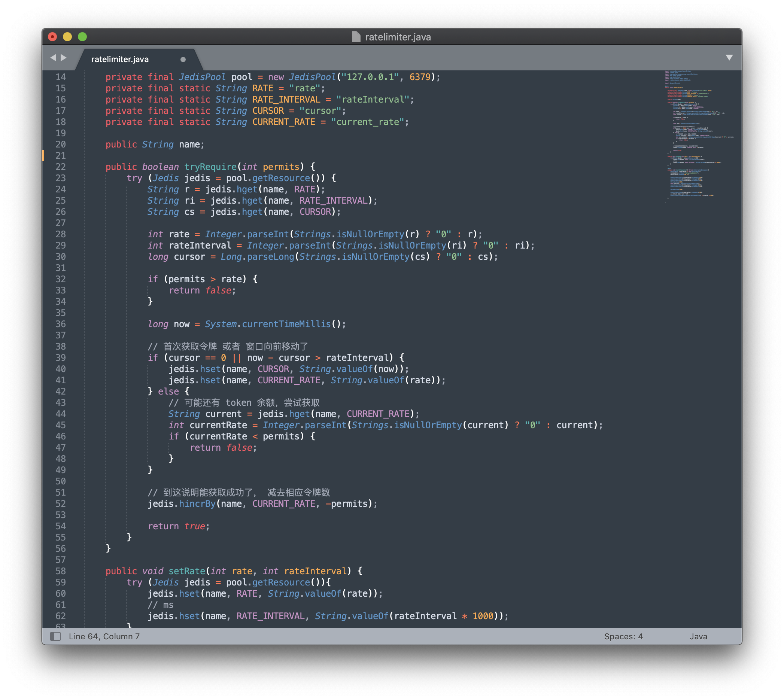
Task: Click the "cursor" string on line 17
Action: (x=320, y=111)
